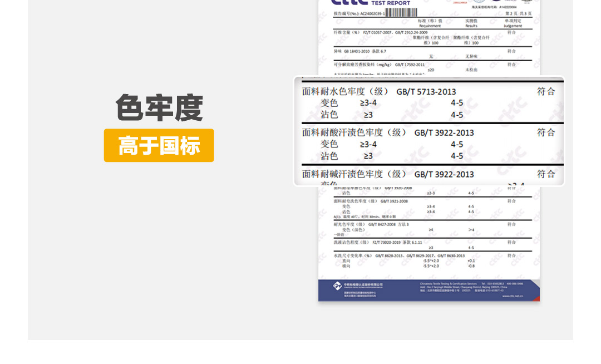
Task: Click the yellow 高于国标 badge
Action: click(159, 146)
